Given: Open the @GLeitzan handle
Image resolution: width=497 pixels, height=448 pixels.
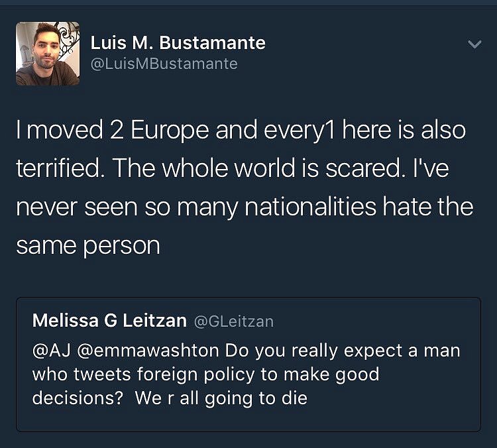Looking at the screenshot, I should [x=233, y=321].
